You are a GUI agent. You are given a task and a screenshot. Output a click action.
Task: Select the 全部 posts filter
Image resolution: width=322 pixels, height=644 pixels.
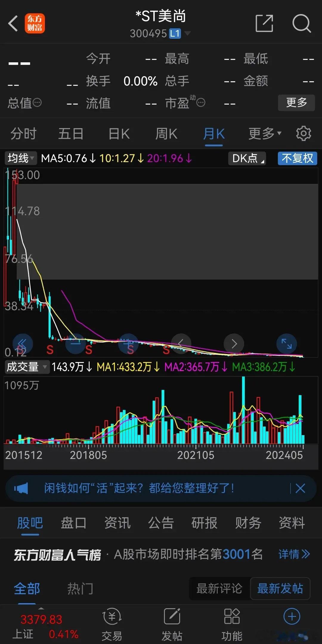click(x=27, y=589)
